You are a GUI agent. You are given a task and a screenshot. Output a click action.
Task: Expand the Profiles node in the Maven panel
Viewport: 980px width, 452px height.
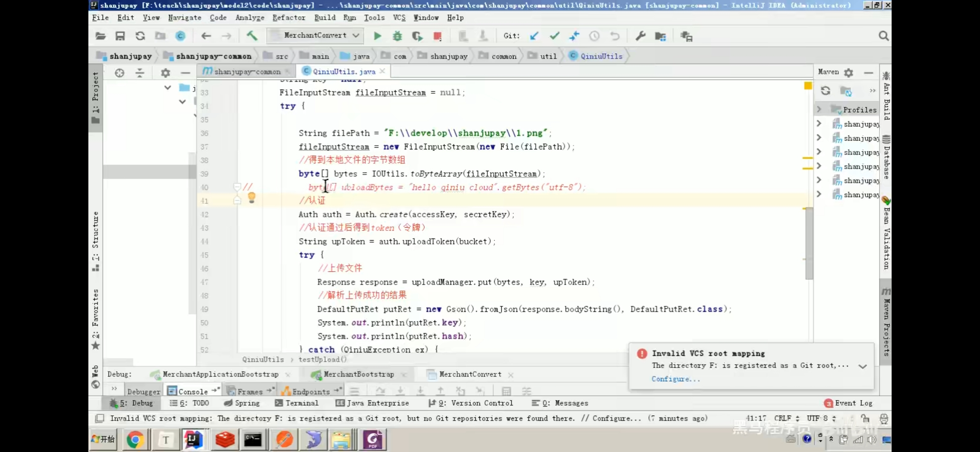pos(819,109)
